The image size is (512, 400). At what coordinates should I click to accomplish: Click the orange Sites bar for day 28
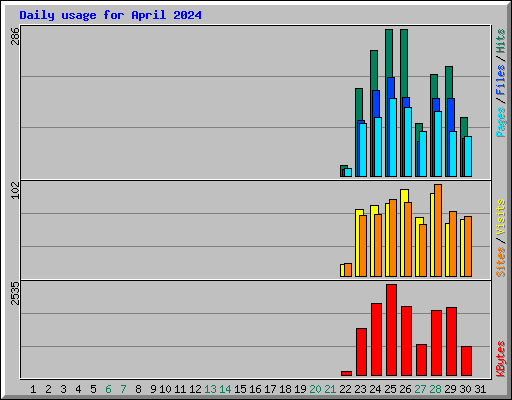pyautogui.click(x=438, y=230)
